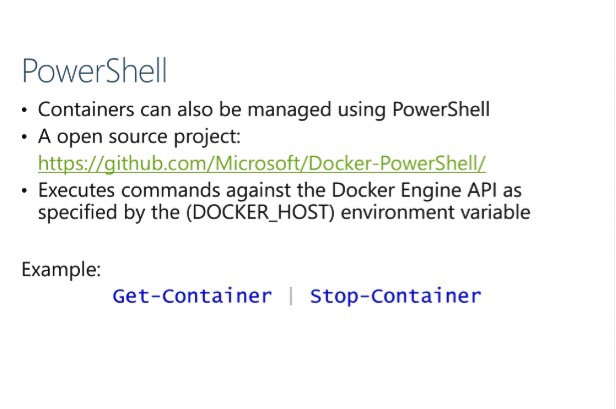
Task: Click the 'environment variable' words
Action: pos(436,212)
